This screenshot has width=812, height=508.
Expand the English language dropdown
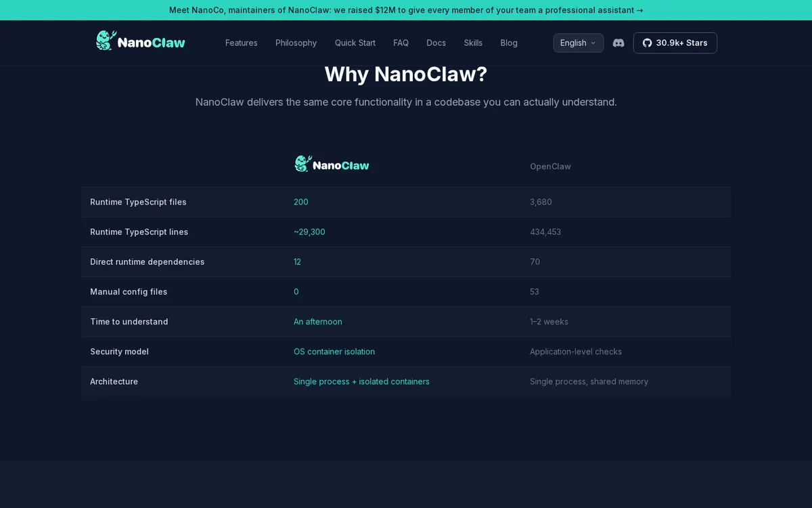coord(578,43)
